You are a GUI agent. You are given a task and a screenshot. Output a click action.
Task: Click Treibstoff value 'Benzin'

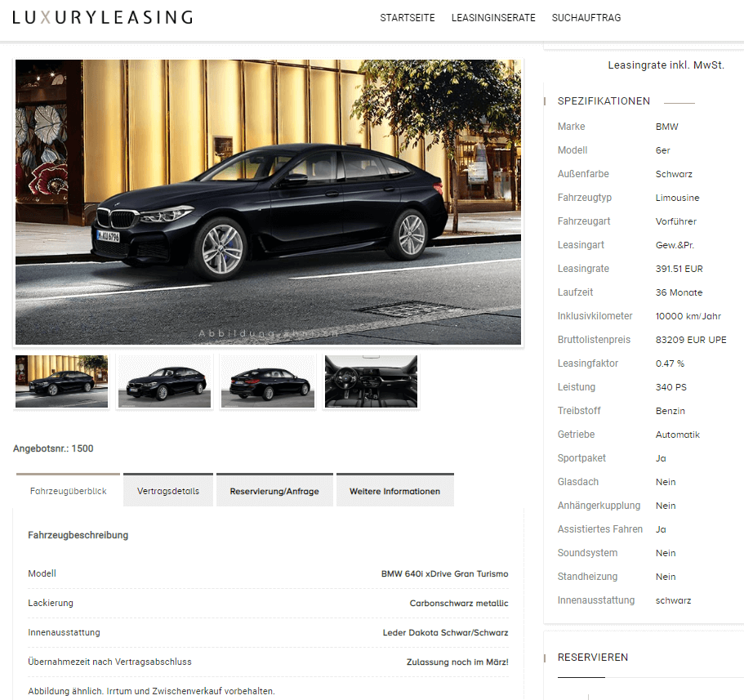point(670,412)
